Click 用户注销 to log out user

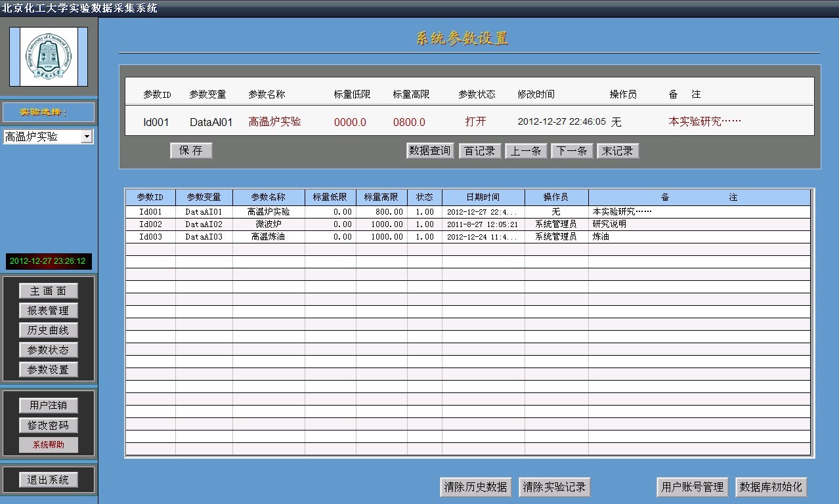click(48, 406)
